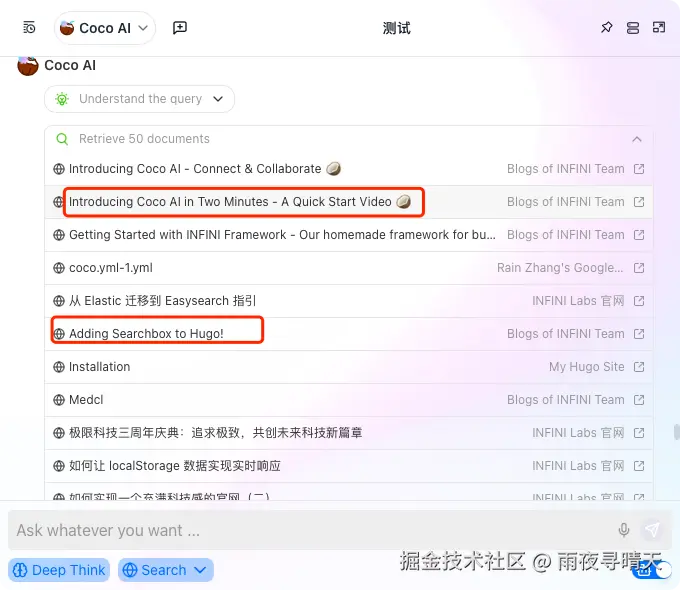Open full window mode icon
Image resolution: width=680 pixels, height=590 pixels.
click(x=659, y=28)
